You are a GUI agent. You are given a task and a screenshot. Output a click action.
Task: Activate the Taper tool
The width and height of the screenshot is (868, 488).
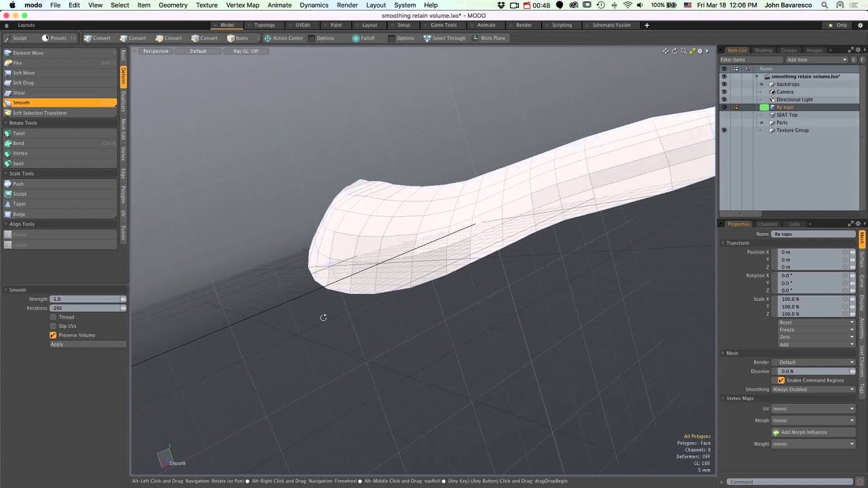tap(60, 204)
